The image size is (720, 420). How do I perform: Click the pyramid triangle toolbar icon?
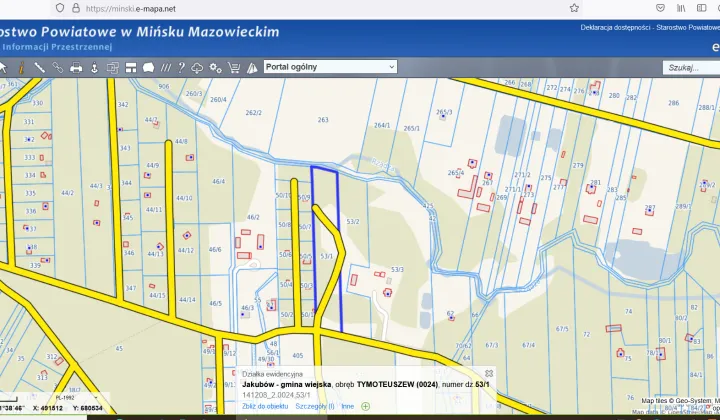point(252,68)
